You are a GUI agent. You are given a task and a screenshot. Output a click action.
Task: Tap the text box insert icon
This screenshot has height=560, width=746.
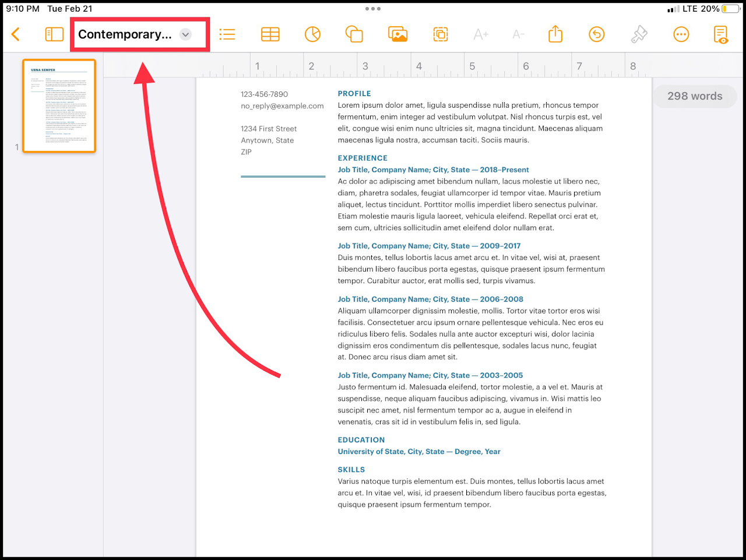441,34
